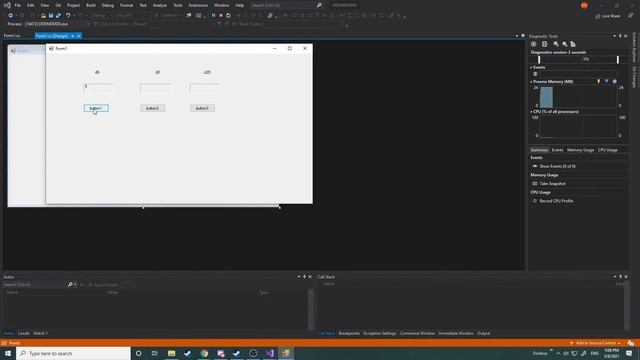Viewport: 640px width, 360px height.
Task: Click the feedback icon beside Live Share
Action: click(x=631, y=16)
